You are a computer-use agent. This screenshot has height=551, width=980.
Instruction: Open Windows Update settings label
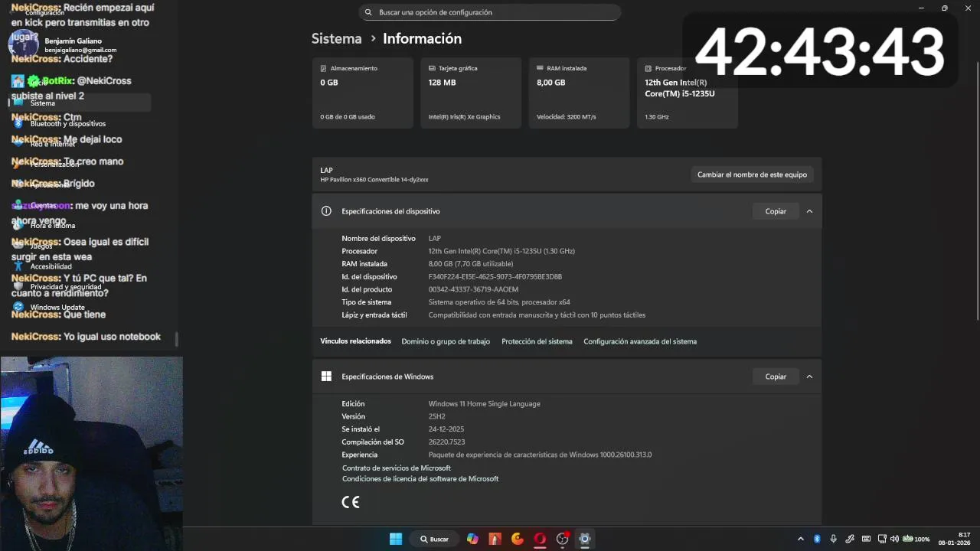tap(57, 307)
